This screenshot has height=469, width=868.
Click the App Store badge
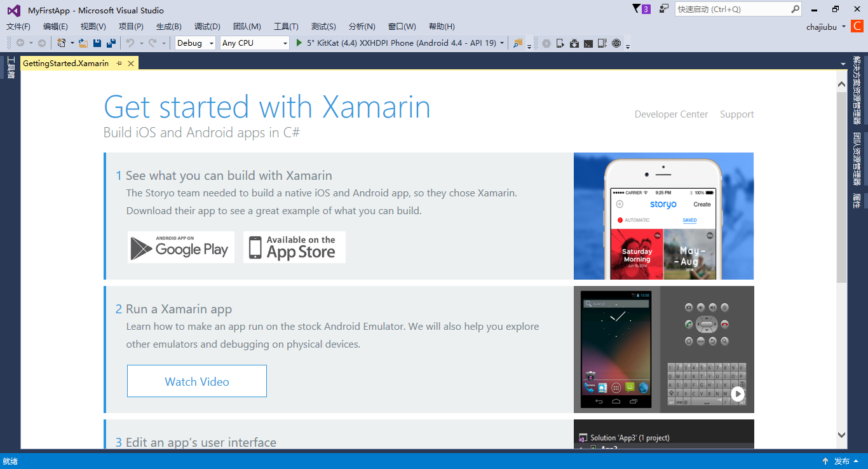click(x=294, y=247)
